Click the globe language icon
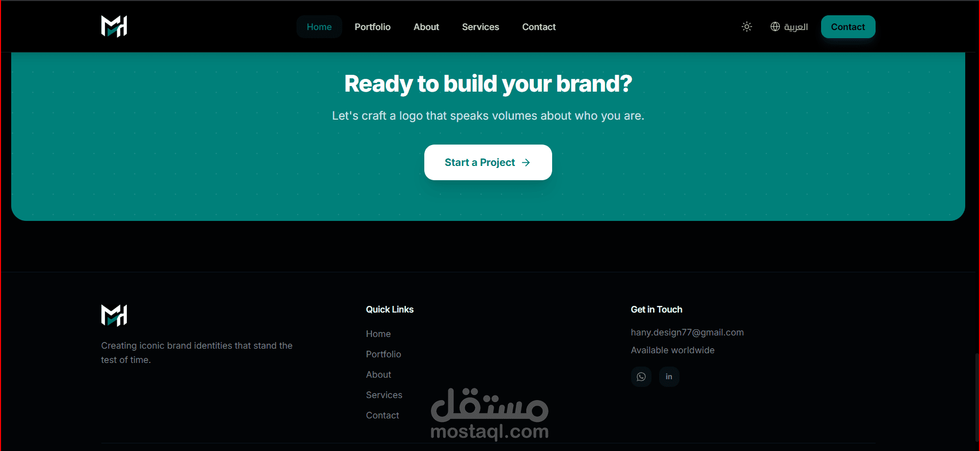The image size is (980, 451). [x=775, y=26]
